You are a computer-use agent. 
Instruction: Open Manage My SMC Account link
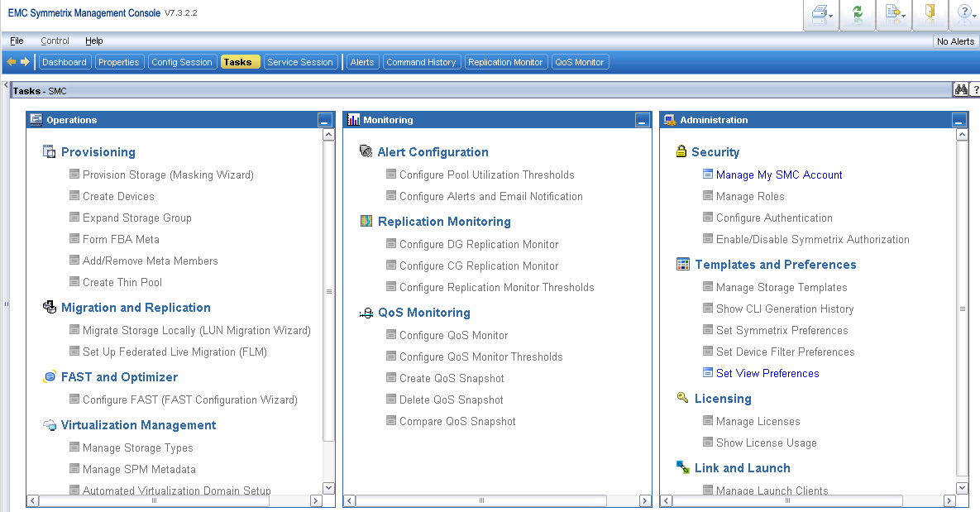coord(779,175)
